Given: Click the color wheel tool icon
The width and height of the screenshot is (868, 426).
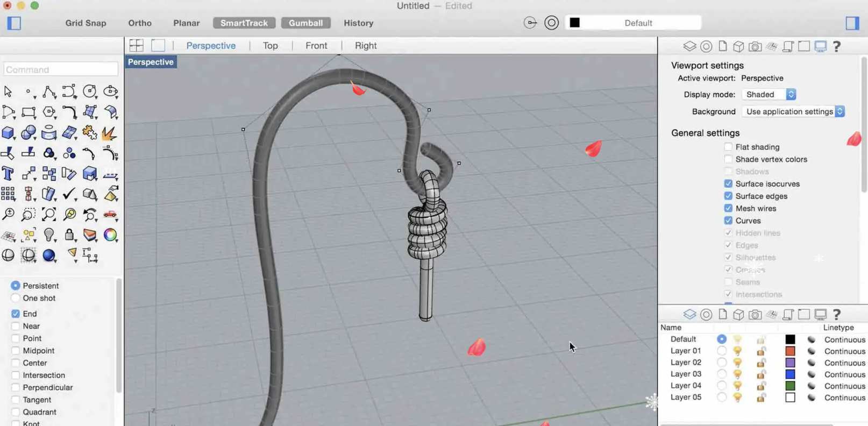Looking at the screenshot, I should pos(110,235).
